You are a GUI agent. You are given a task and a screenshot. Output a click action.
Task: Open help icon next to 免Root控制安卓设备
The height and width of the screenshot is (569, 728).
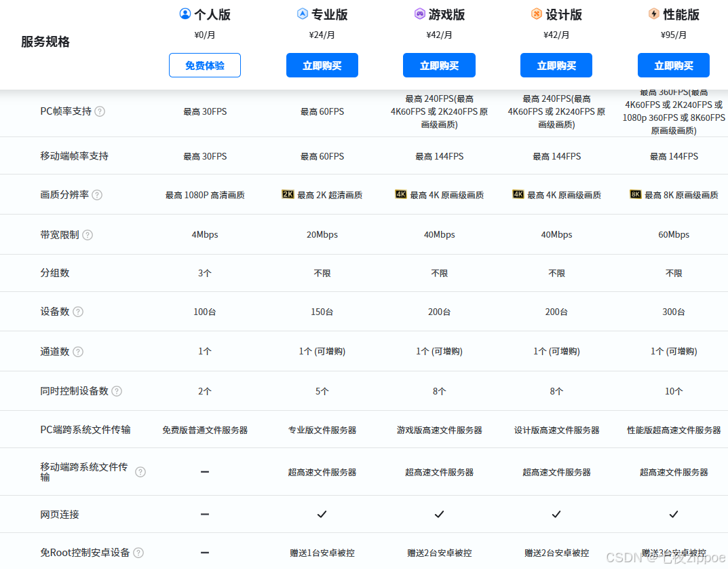(138, 553)
